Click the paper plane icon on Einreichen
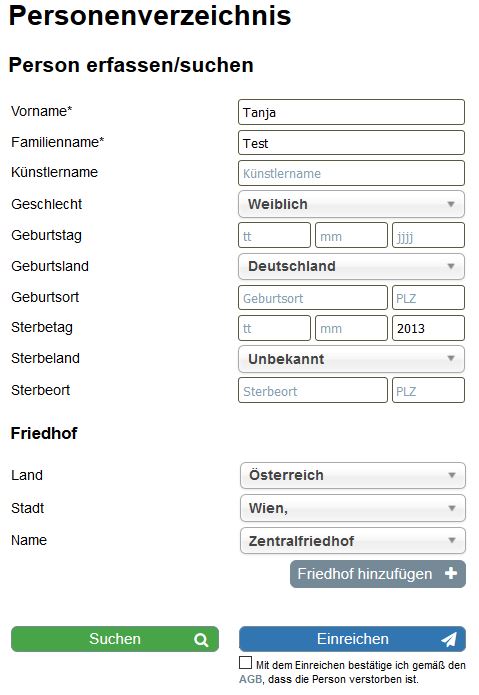 448,639
